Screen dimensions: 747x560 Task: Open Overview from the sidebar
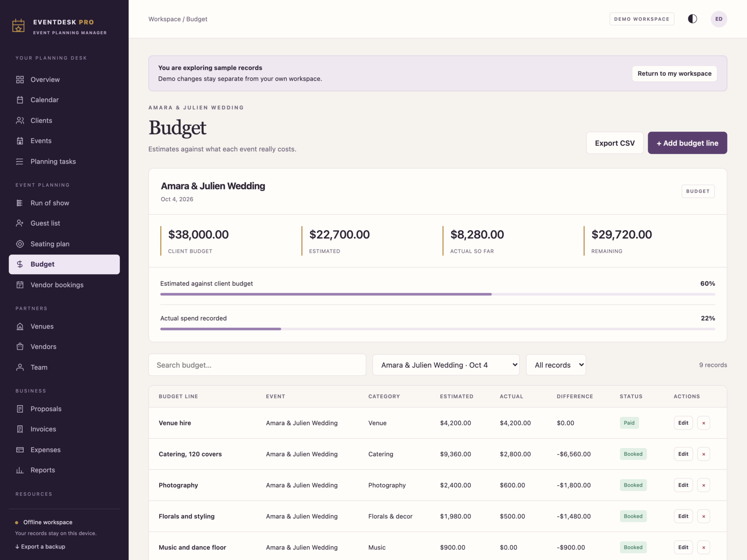[x=64, y=79]
